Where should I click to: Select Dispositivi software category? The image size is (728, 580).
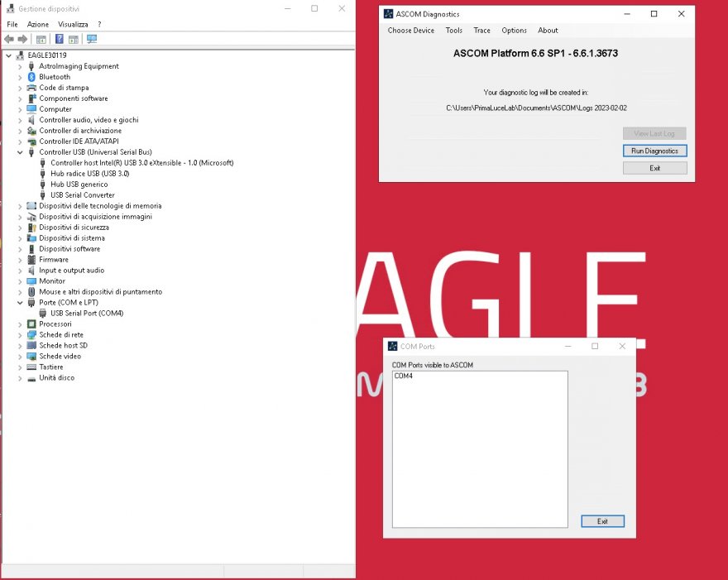69,249
